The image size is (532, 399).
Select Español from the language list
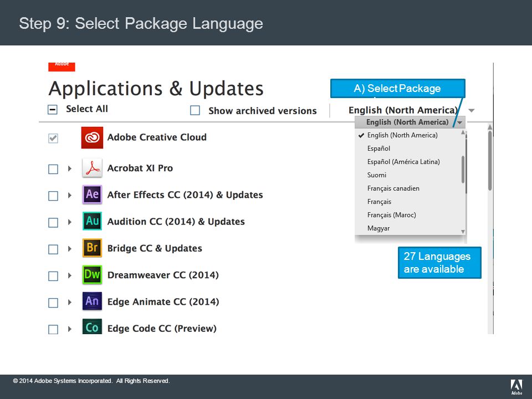point(378,149)
